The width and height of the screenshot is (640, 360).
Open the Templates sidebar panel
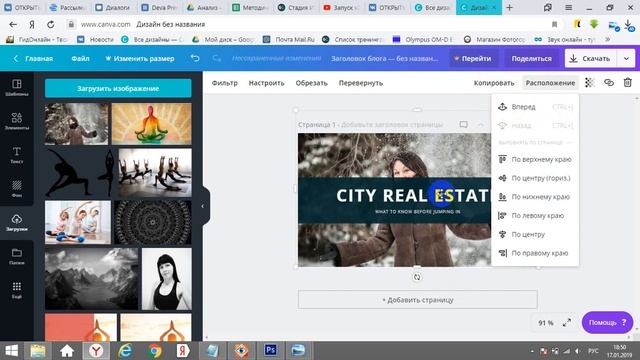tap(17, 87)
